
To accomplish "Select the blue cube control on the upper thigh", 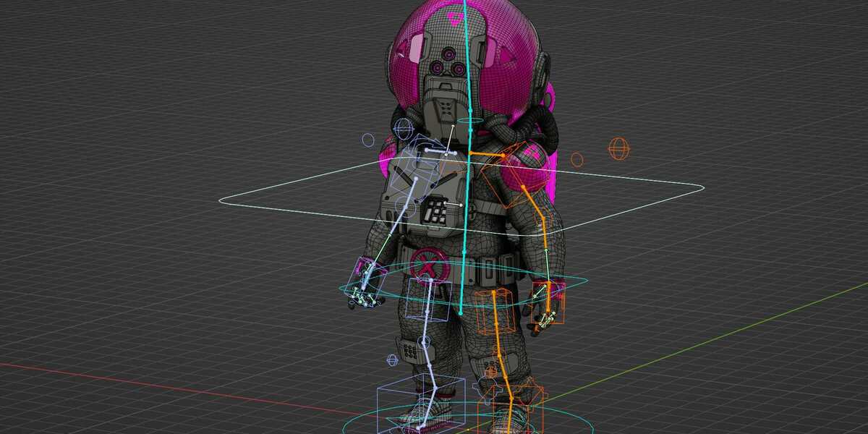I will coord(430,299).
